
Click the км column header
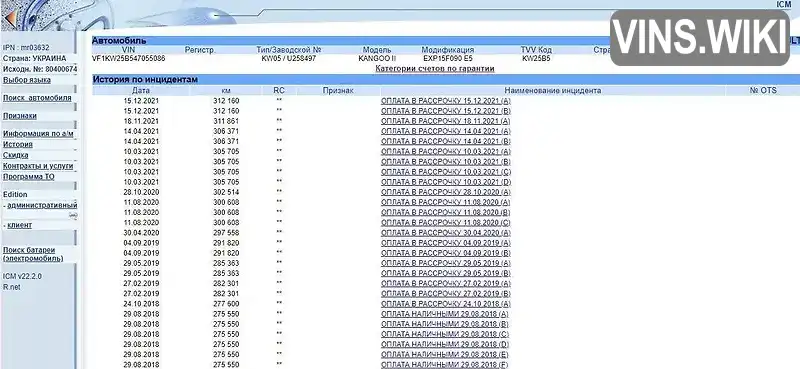point(226,90)
